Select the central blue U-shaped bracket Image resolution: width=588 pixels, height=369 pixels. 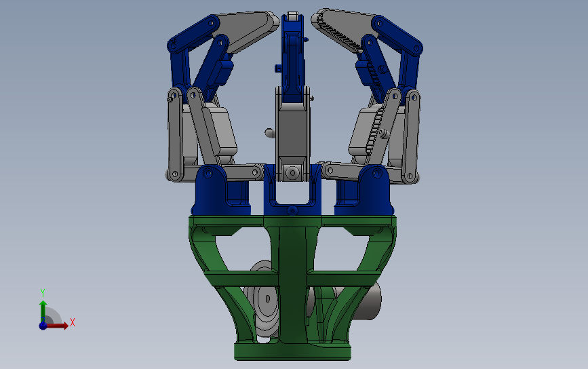point(292,189)
